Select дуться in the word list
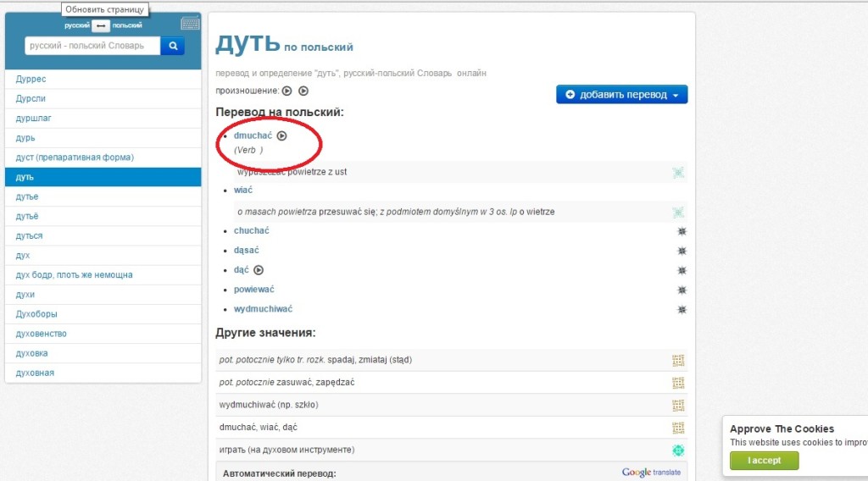Image resolution: width=868 pixels, height=481 pixels. (x=30, y=235)
